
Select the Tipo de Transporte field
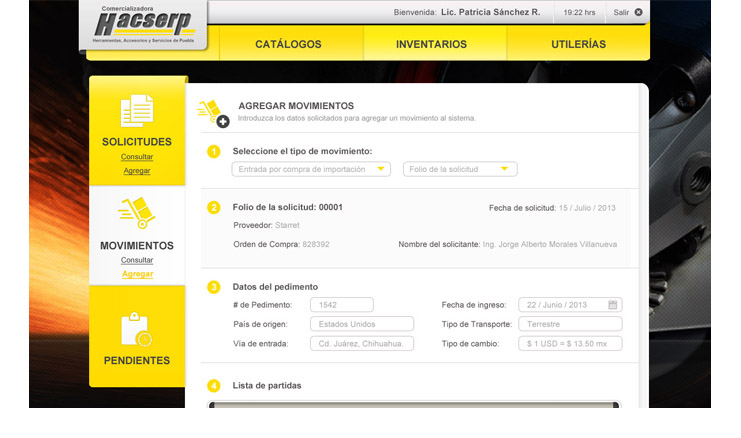pos(570,324)
